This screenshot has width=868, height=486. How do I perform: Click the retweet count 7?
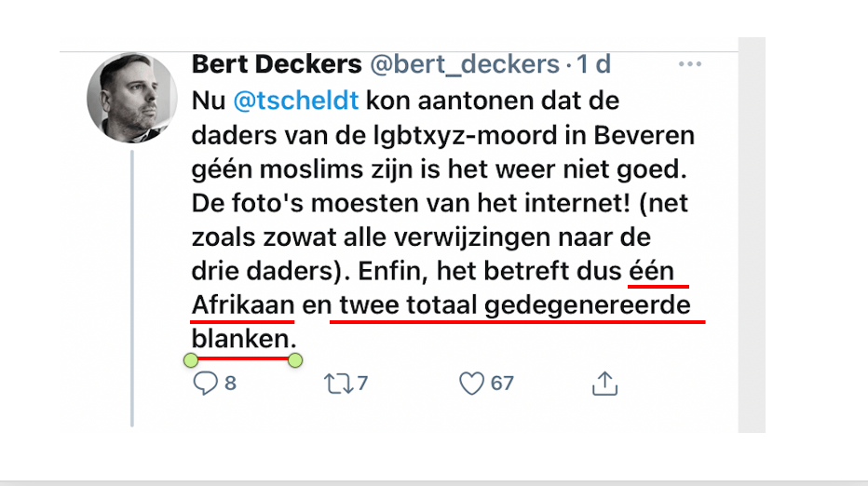[362, 383]
